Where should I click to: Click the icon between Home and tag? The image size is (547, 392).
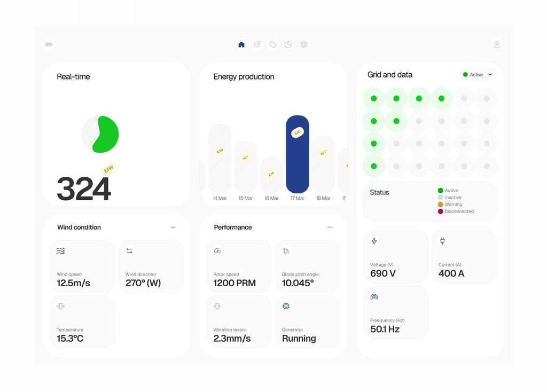[257, 45]
